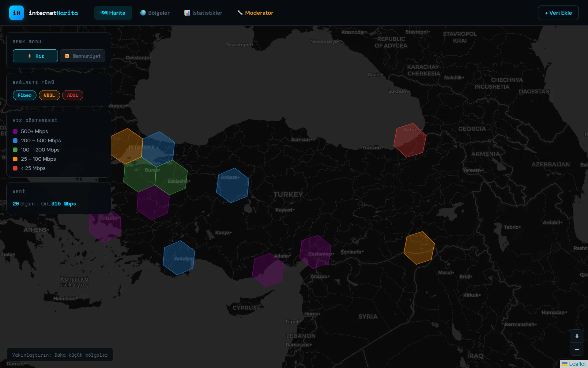Select the purple hexagon over Izmir
The height and width of the screenshot is (368, 588).
coord(105,228)
